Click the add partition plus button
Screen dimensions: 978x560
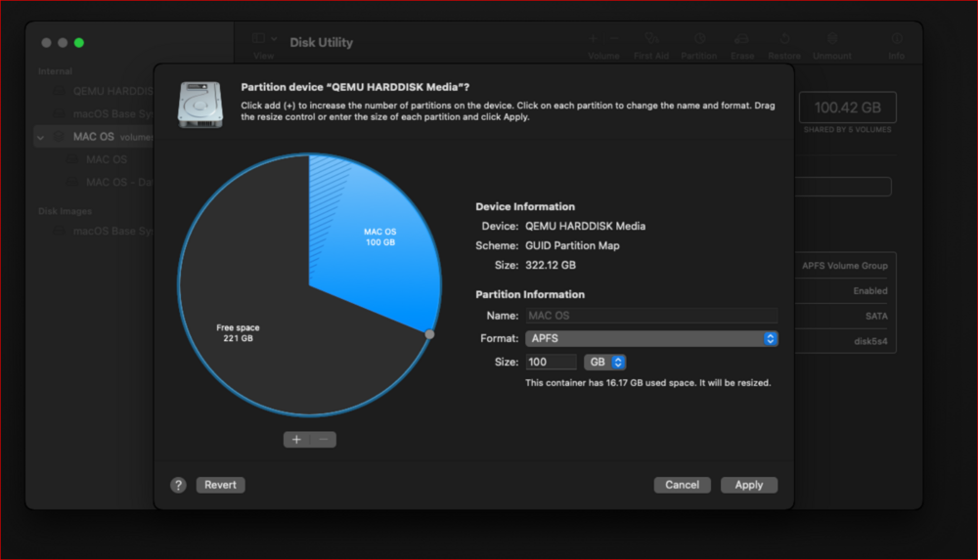coord(296,440)
